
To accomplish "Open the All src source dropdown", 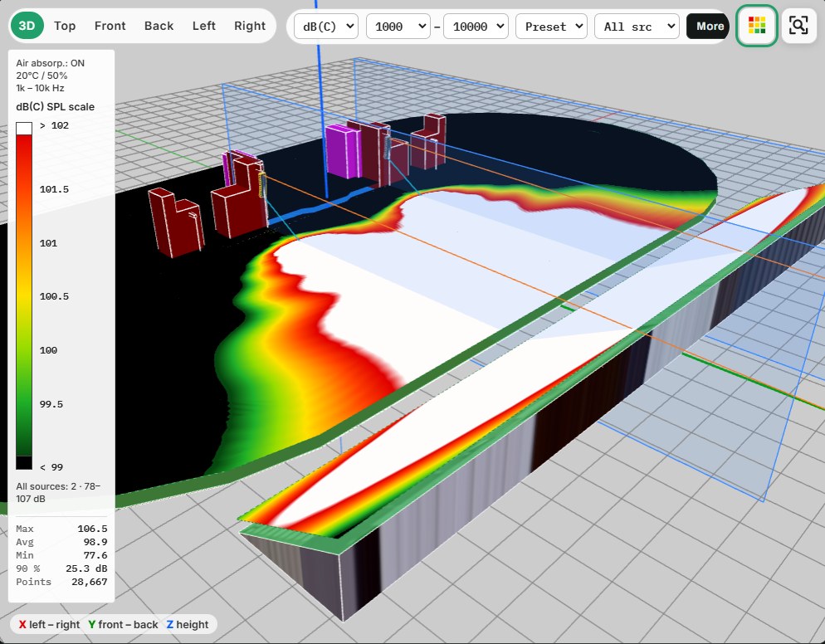I will (x=637, y=27).
